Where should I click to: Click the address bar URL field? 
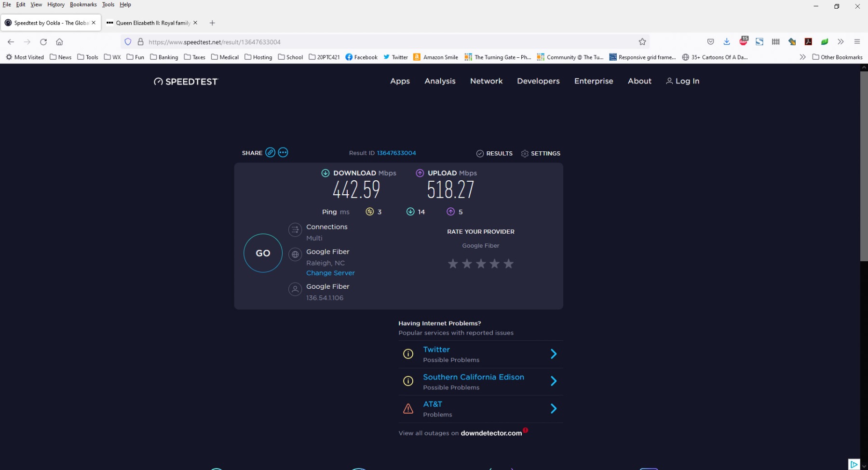pos(386,42)
